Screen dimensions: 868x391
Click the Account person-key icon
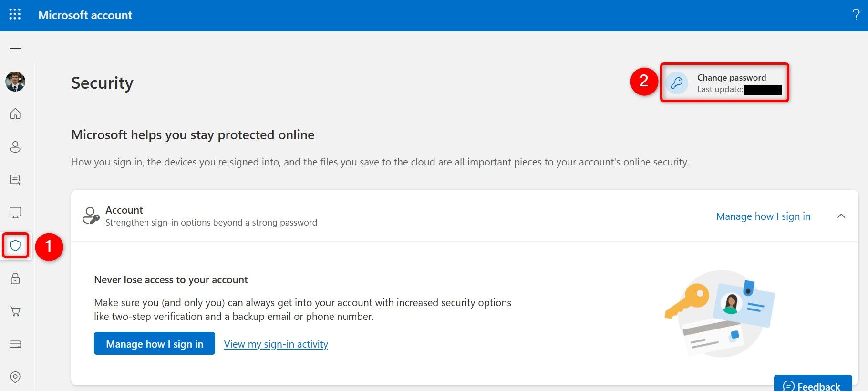point(91,216)
